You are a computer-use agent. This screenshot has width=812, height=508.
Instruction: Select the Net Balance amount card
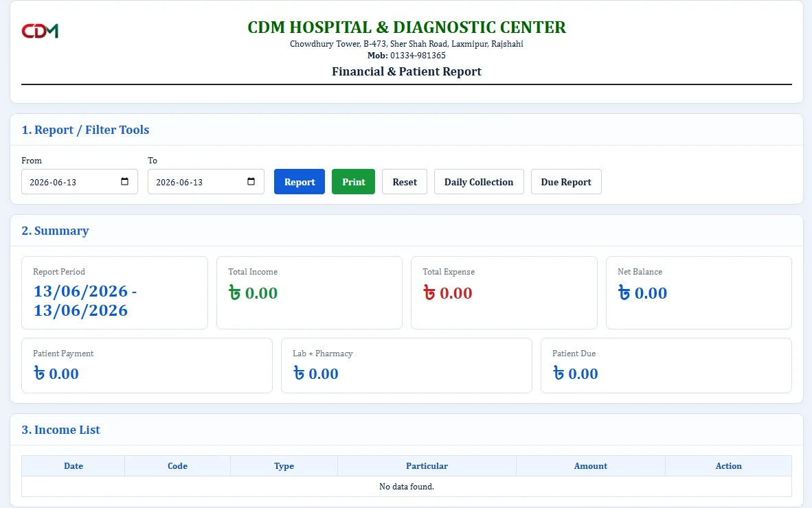[x=699, y=293]
